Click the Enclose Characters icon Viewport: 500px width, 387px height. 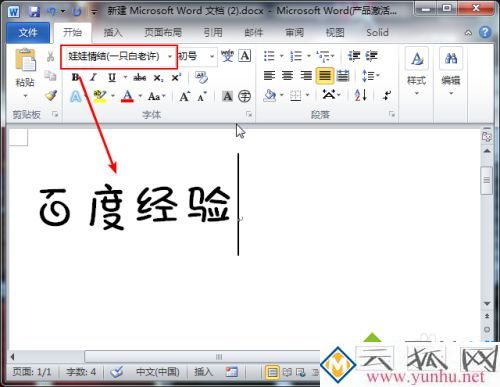tap(244, 96)
